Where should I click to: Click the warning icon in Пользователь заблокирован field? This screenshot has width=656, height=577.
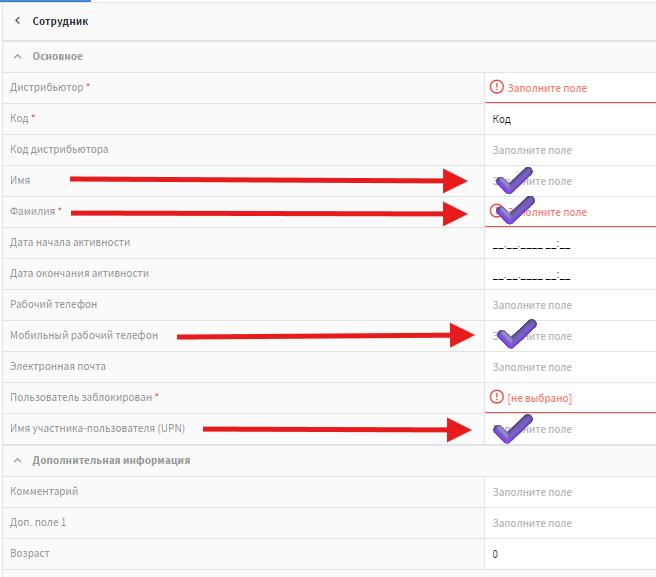(497, 397)
